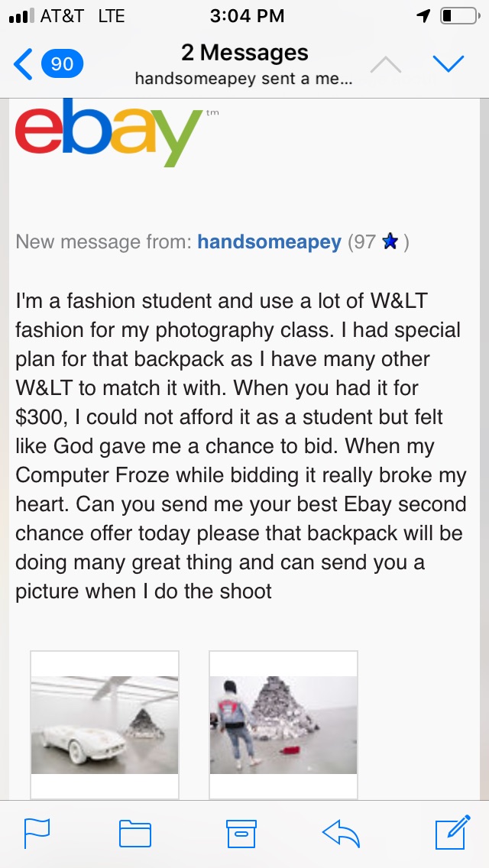Tap the back chevron to the inbox

click(23, 64)
